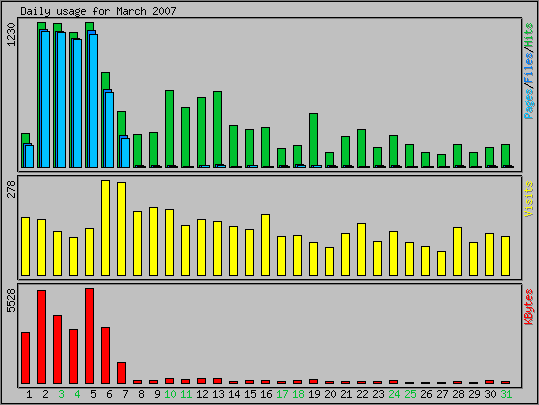Click green day label 18
Image resolution: width=539 pixels, height=405 pixels.
coord(298,394)
